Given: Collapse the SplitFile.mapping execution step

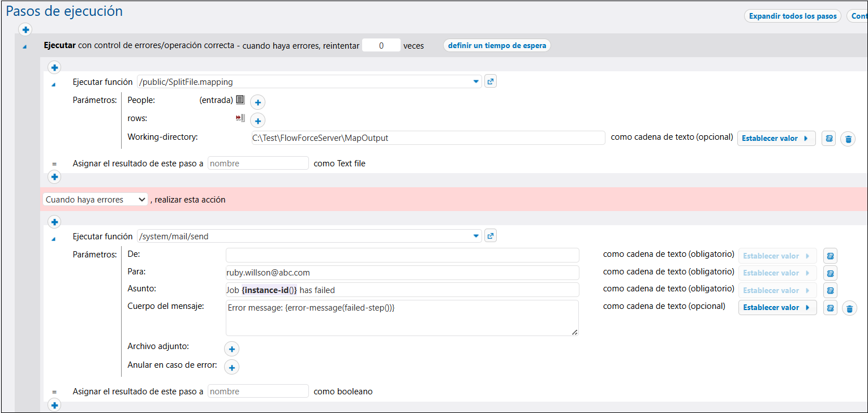Looking at the screenshot, I should 54,85.
